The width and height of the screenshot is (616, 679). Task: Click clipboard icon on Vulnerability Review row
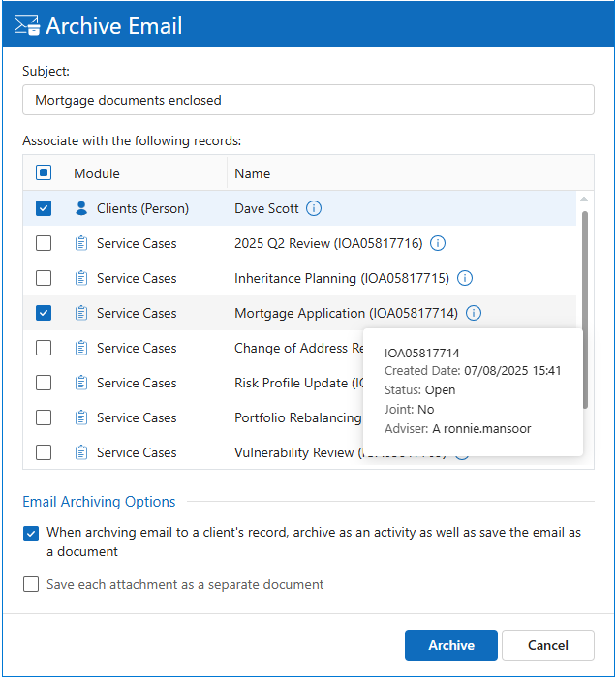click(x=81, y=452)
